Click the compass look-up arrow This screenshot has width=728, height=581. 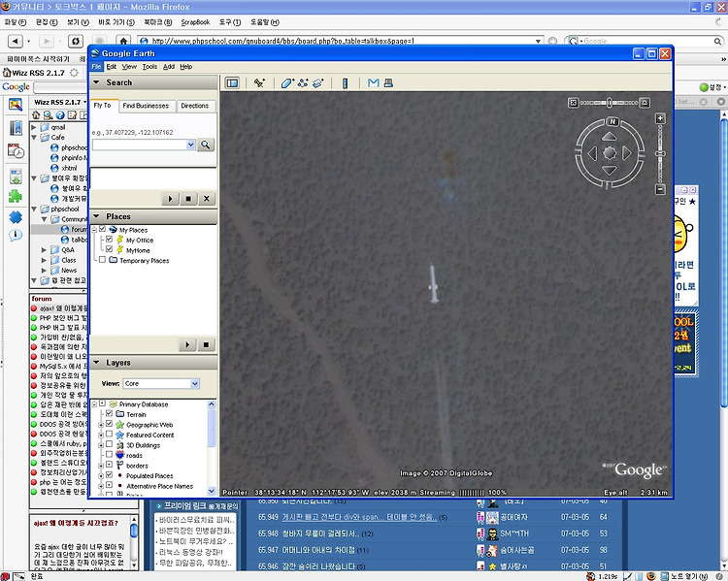click(x=610, y=137)
